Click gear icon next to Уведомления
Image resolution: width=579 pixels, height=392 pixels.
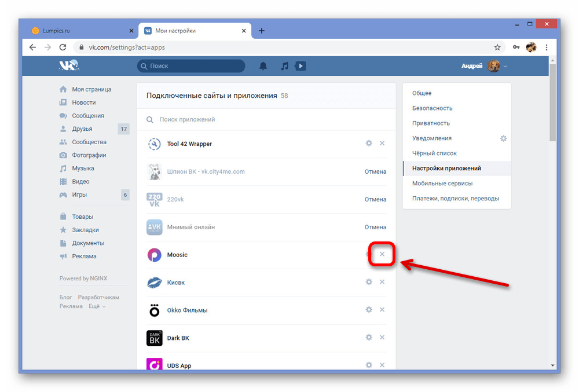point(503,138)
